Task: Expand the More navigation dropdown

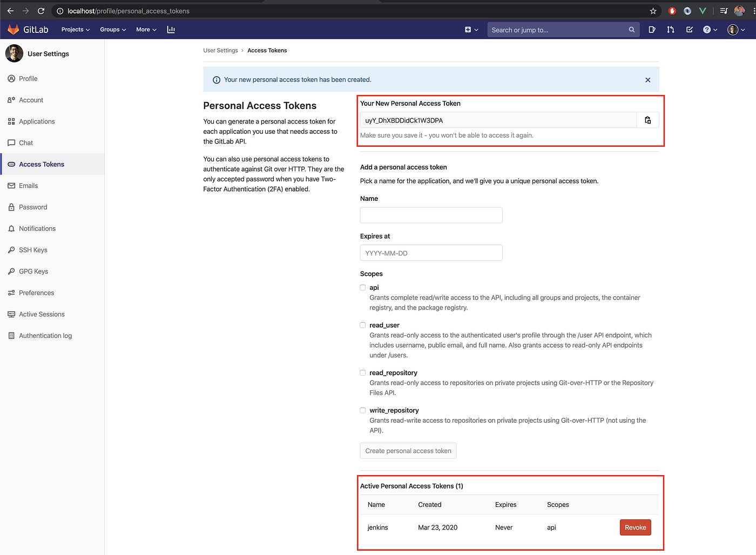Action: (145, 29)
